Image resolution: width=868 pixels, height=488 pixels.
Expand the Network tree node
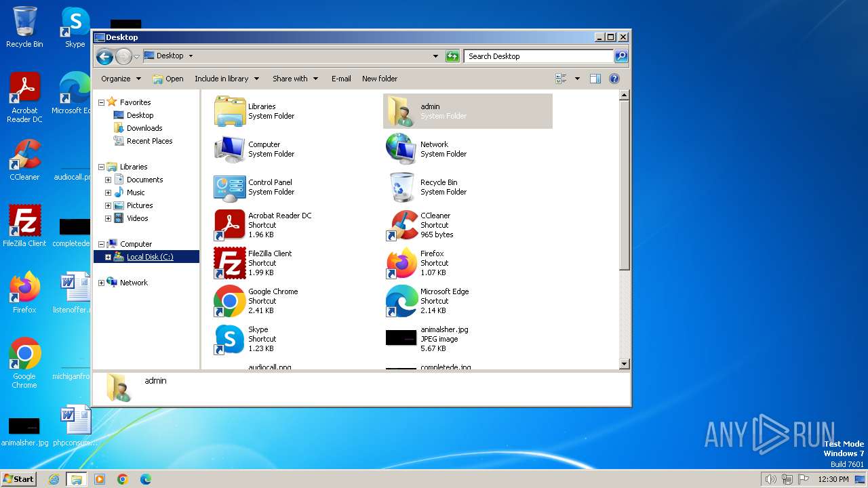pos(102,283)
